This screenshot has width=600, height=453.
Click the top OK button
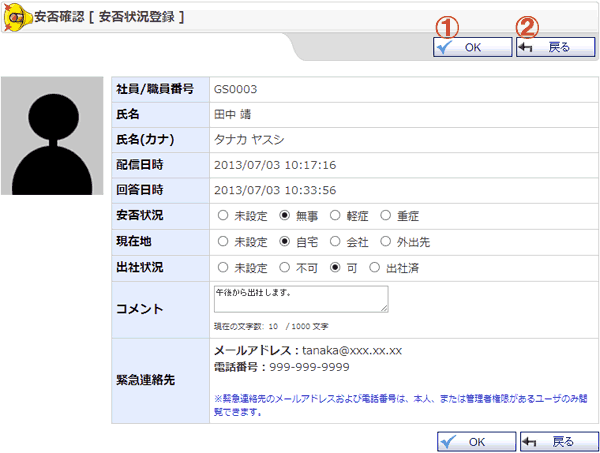[473, 47]
